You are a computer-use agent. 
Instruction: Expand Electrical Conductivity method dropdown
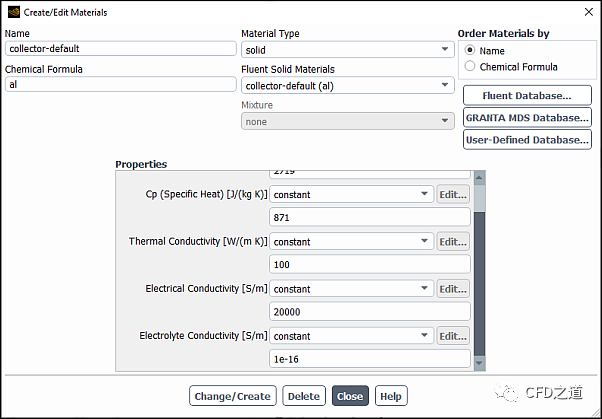[351, 288]
